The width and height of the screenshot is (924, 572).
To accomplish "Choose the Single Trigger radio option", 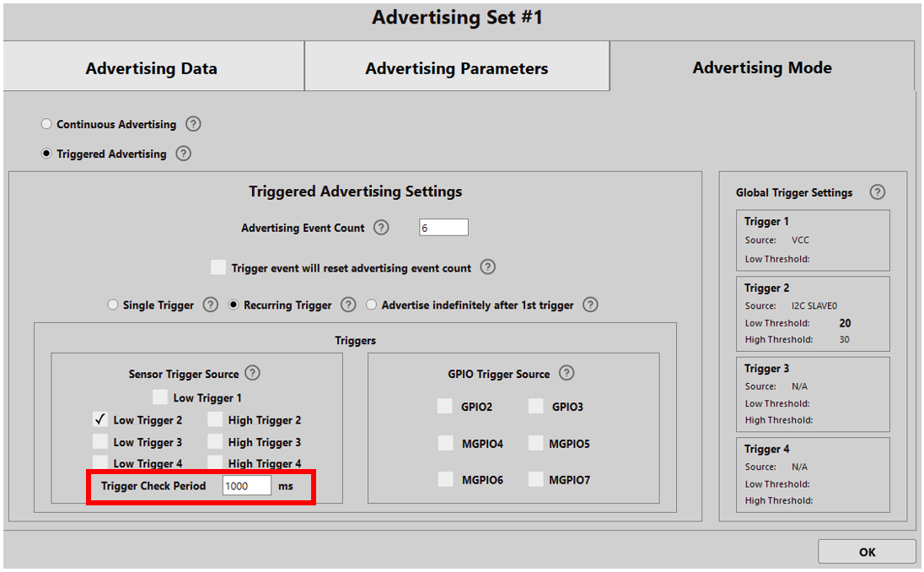I will (x=113, y=305).
